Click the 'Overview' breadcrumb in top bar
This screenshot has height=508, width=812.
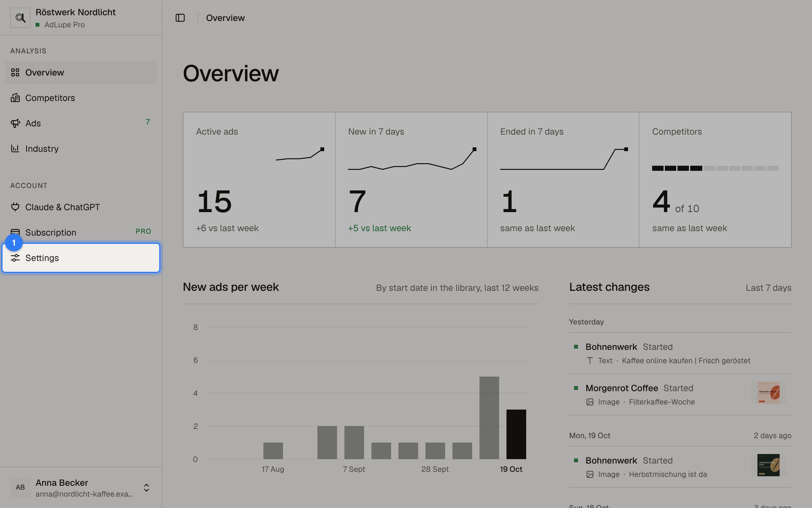225,18
